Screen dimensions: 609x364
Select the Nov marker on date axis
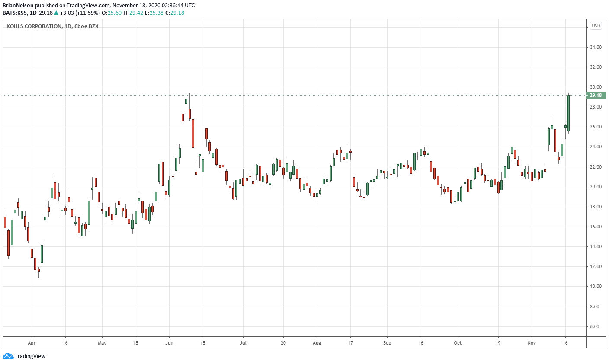click(x=532, y=343)
